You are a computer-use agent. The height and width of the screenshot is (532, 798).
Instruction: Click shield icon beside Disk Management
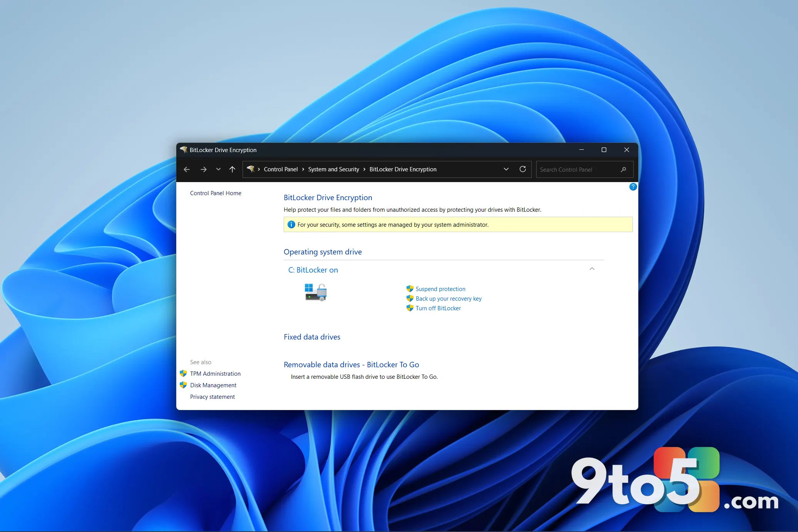click(x=183, y=385)
